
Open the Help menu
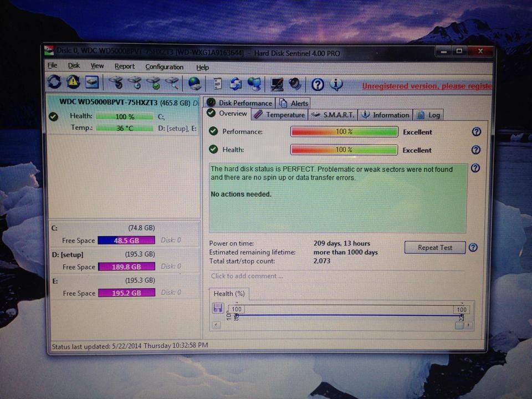(x=203, y=68)
